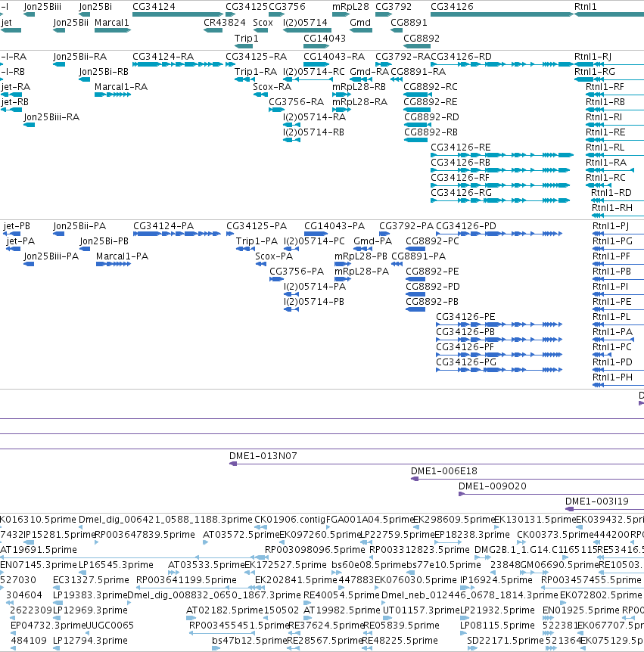This screenshot has width=644, height=652.
Task: Click the Rtnl1 gene label
Action: [585, 7]
